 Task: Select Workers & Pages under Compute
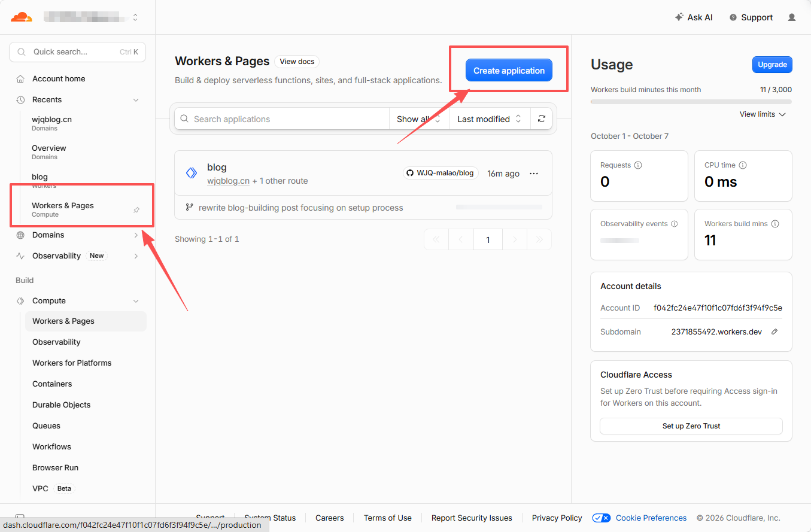[x=86, y=321]
